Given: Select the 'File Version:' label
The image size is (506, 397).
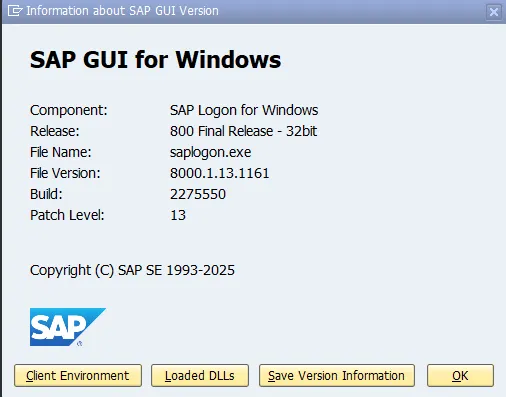Looking at the screenshot, I should click(x=65, y=173).
